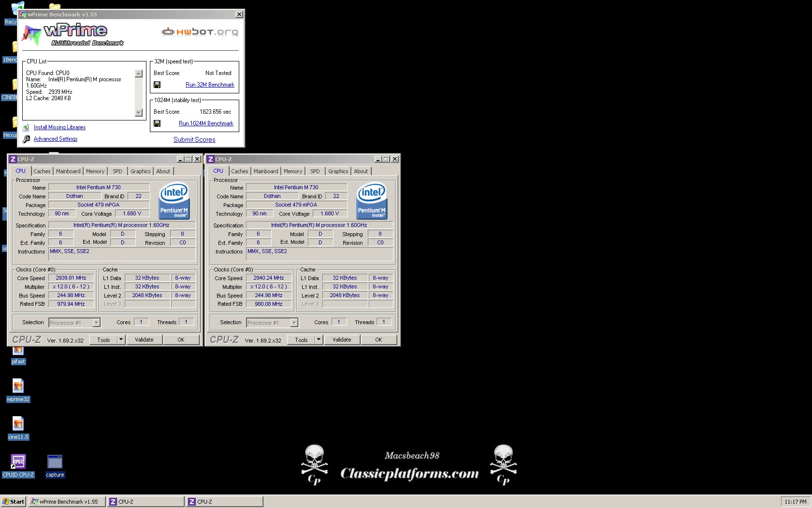Switch to first CPU-Z taskbar button
The width and height of the screenshot is (812, 508).
[145, 502]
